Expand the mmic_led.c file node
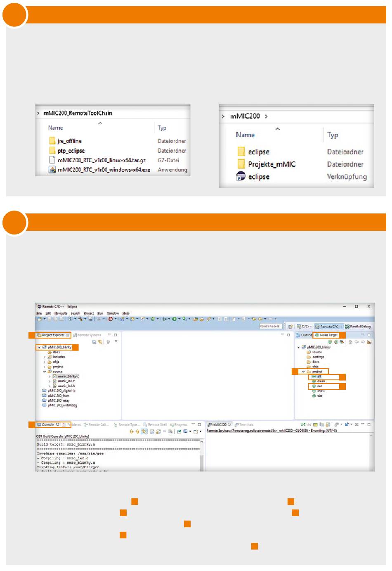Screen dimensions: 392x571 click(50, 381)
